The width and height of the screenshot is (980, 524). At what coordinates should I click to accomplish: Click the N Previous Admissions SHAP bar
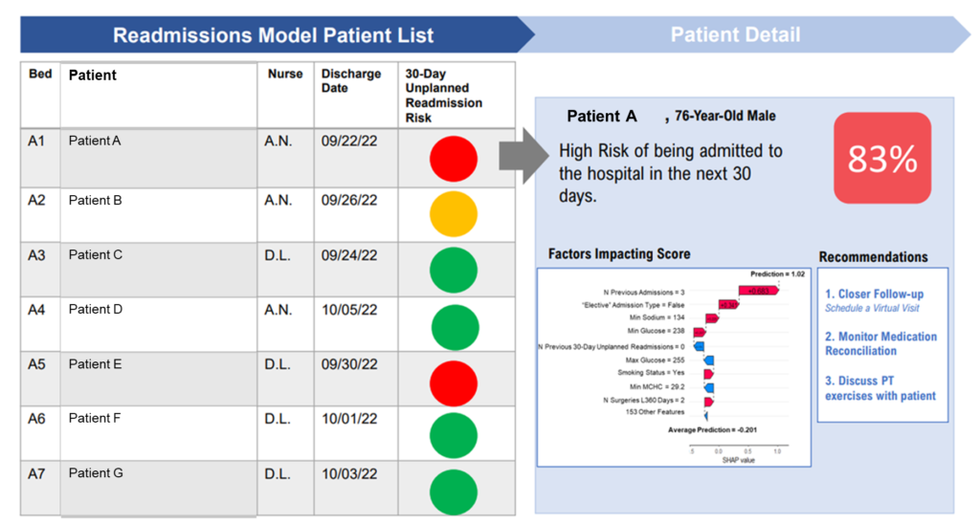[757, 292]
